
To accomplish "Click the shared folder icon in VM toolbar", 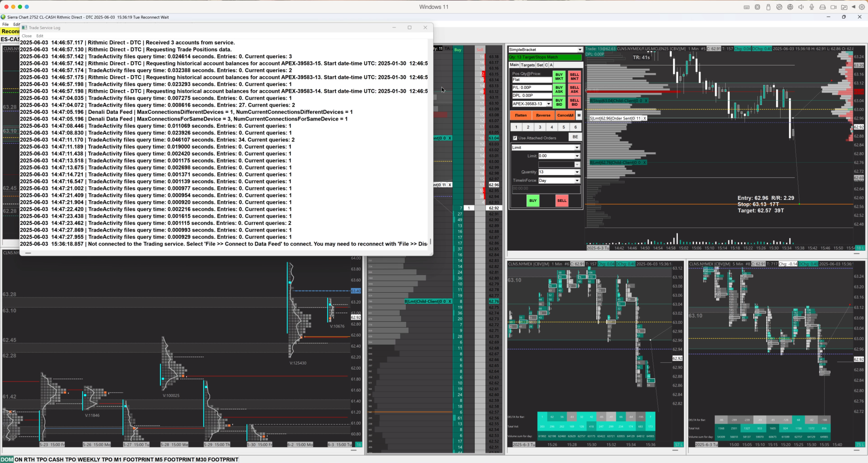I will point(844,7).
